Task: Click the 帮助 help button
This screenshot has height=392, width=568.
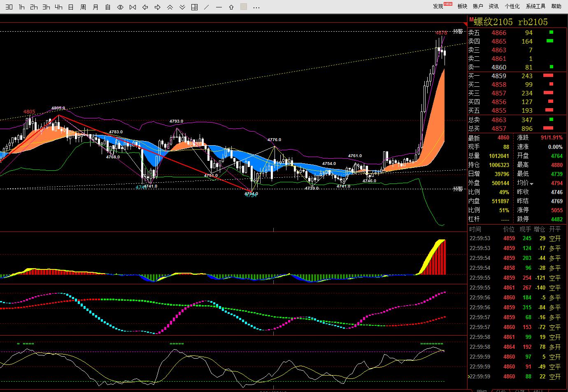Action: (556, 6)
